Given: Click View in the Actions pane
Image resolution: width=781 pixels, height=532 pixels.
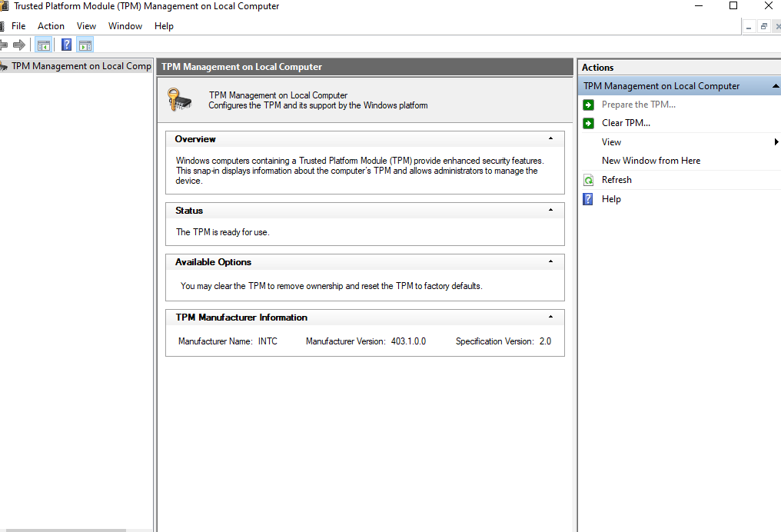Looking at the screenshot, I should (611, 142).
